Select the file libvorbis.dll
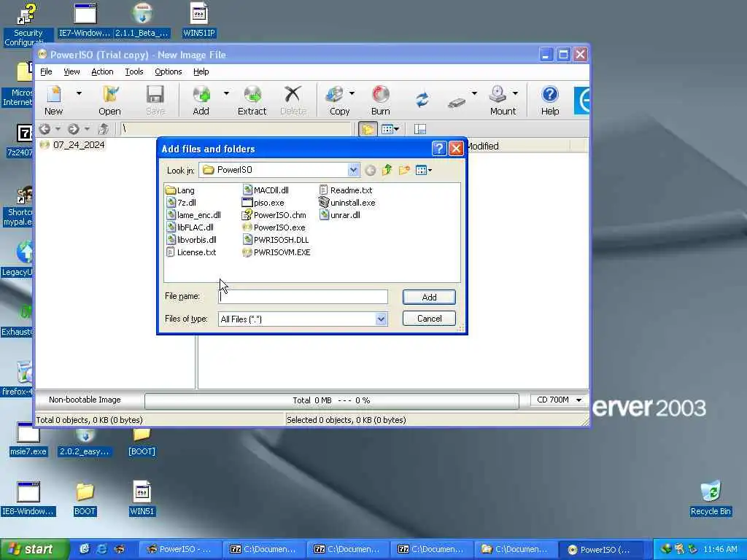The height and width of the screenshot is (560, 747). click(192, 239)
